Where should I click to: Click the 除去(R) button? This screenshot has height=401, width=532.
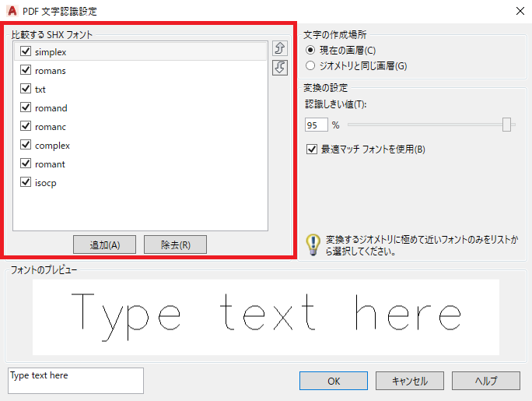[176, 244]
